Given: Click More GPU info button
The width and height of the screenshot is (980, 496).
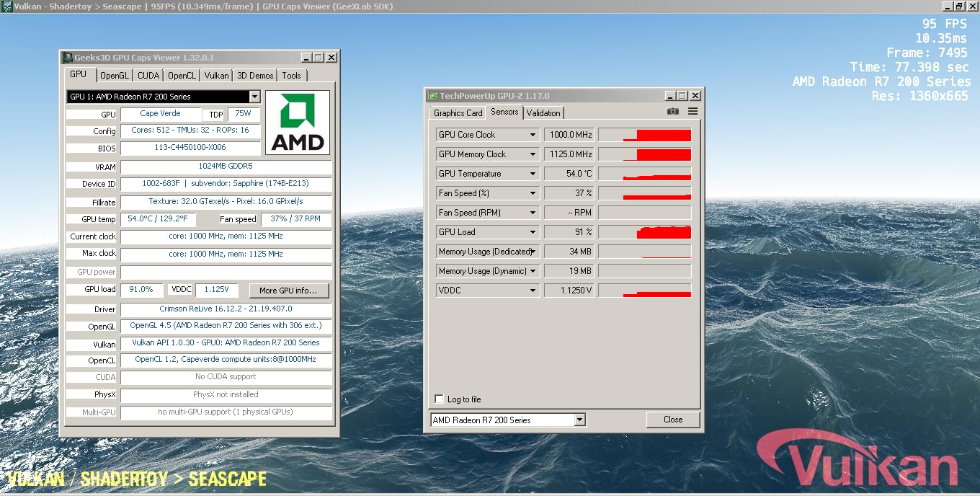Looking at the screenshot, I should coord(289,291).
